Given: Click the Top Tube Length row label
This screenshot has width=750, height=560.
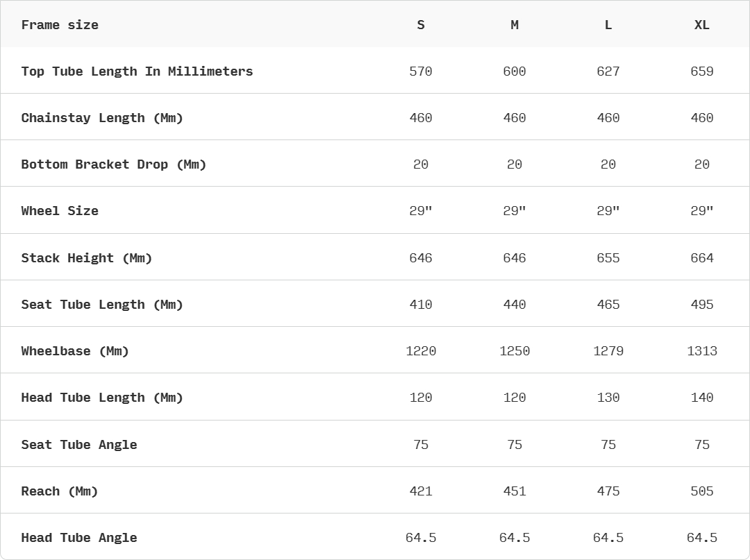Looking at the screenshot, I should [137, 71].
